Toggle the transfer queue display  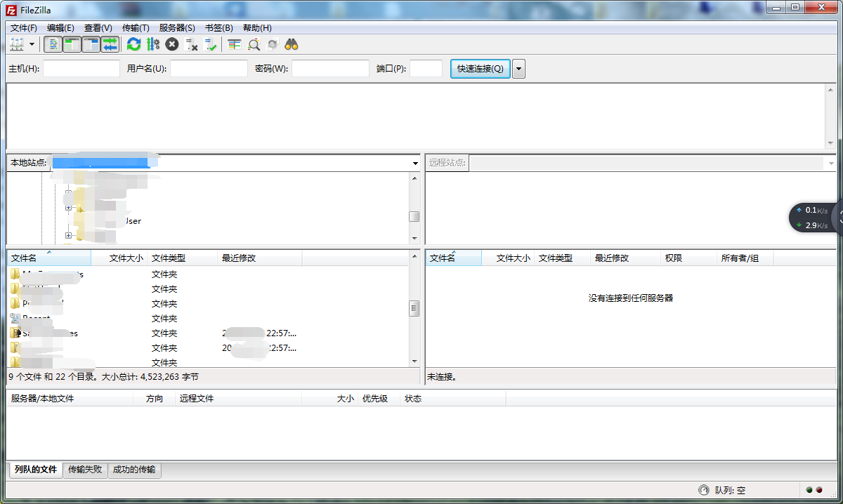point(110,44)
